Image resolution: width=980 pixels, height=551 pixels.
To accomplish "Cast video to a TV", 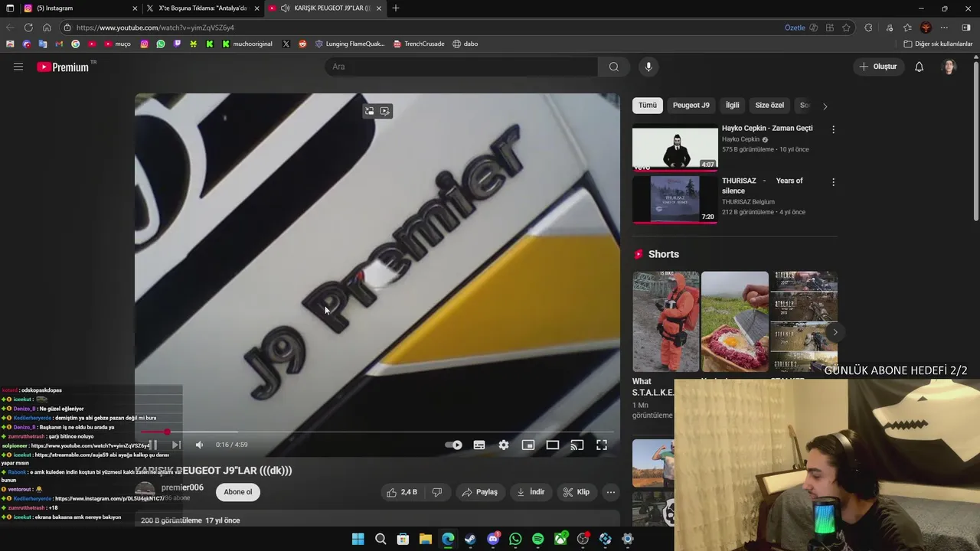I will click(x=577, y=445).
